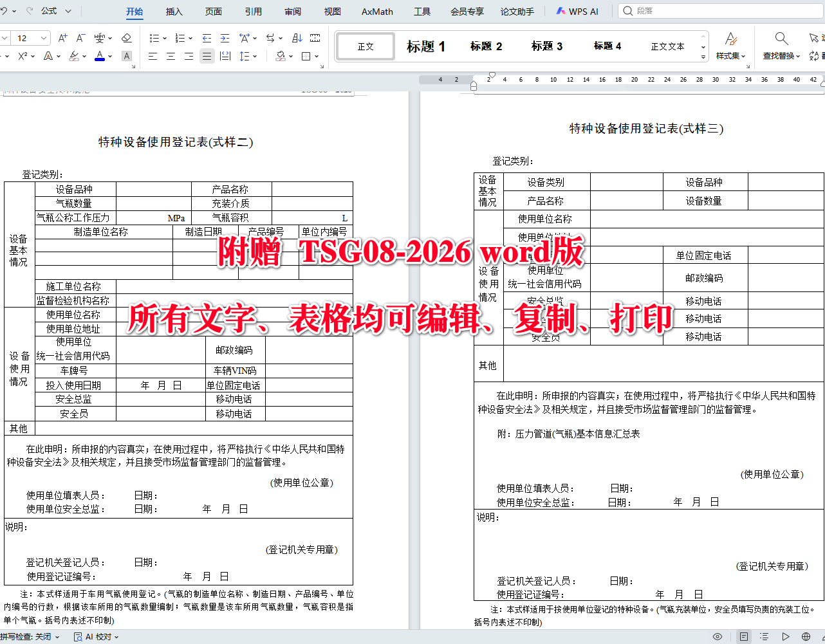Pick a font color from the blue A swatch

tap(100, 56)
